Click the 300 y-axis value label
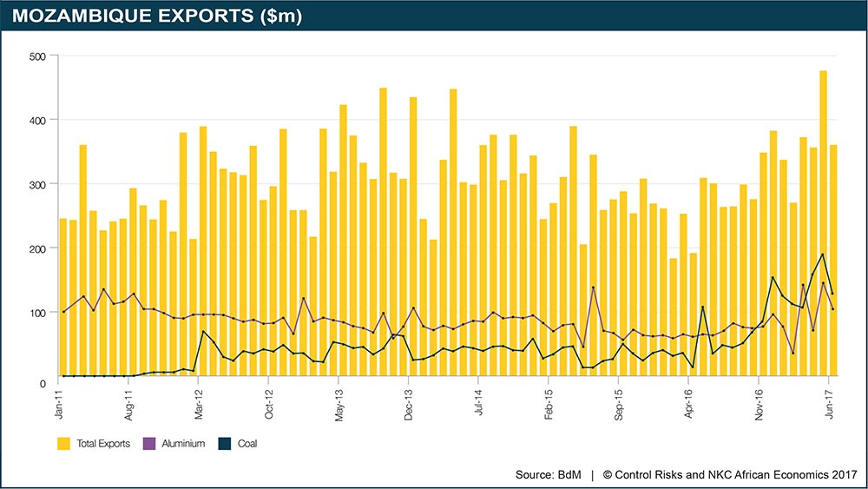This screenshot has width=868, height=489. (39, 184)
